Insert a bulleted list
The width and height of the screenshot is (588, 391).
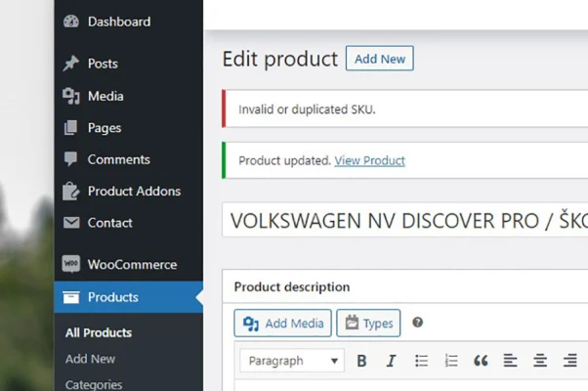[x=422, y=361]
